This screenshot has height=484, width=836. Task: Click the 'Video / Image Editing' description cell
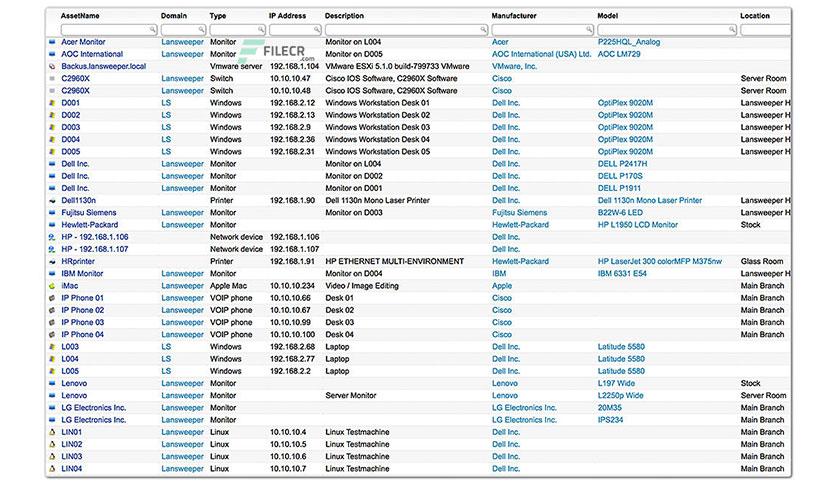(361, 286)
